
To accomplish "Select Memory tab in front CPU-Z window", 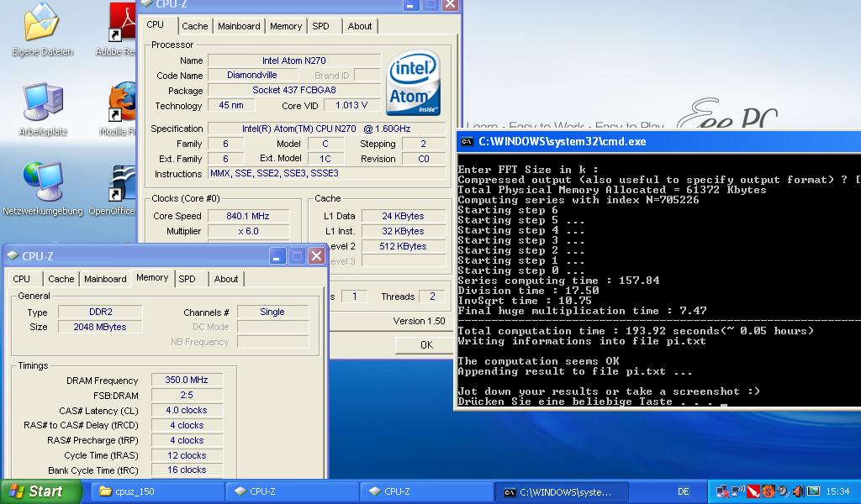I will pyautogui.click(x=152, y=277).
